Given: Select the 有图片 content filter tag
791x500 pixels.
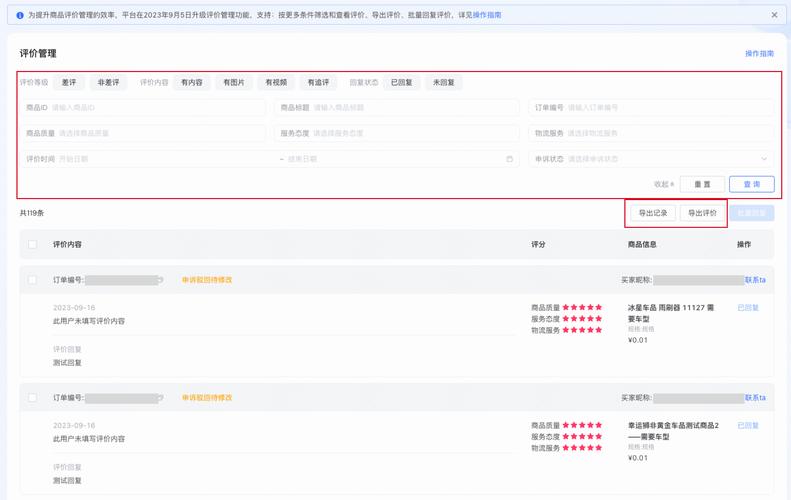Looking at the screenshot, I should point(234,82).
